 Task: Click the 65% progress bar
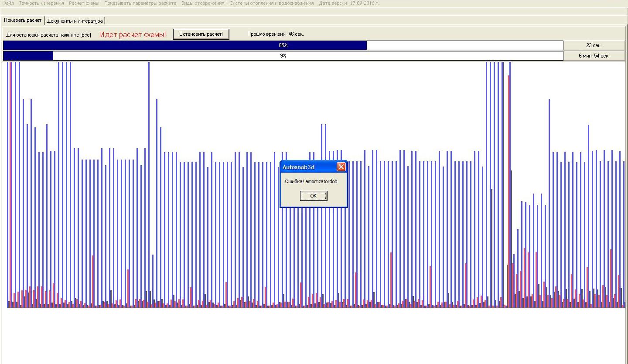(283, 45)
